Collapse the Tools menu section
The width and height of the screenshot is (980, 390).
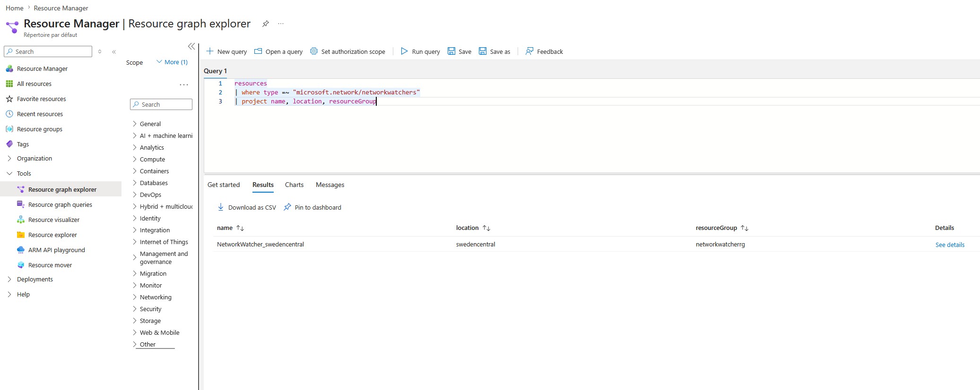(x=9, y=173)
